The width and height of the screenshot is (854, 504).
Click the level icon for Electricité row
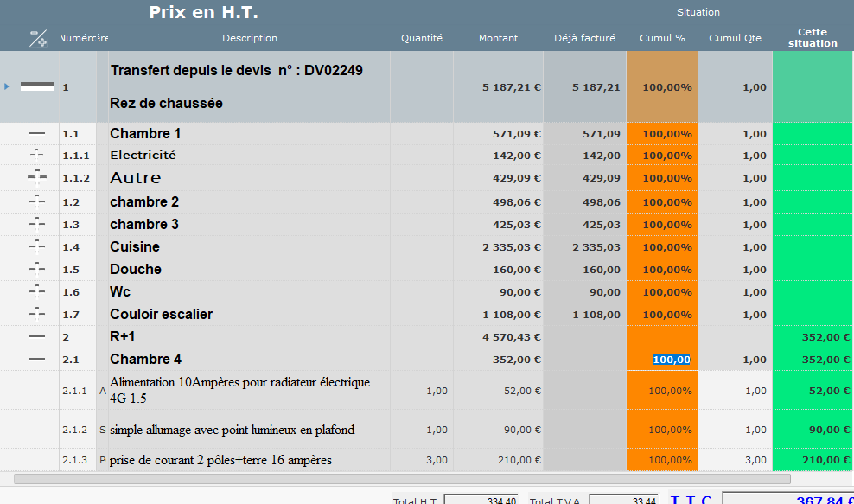(37, 156)
